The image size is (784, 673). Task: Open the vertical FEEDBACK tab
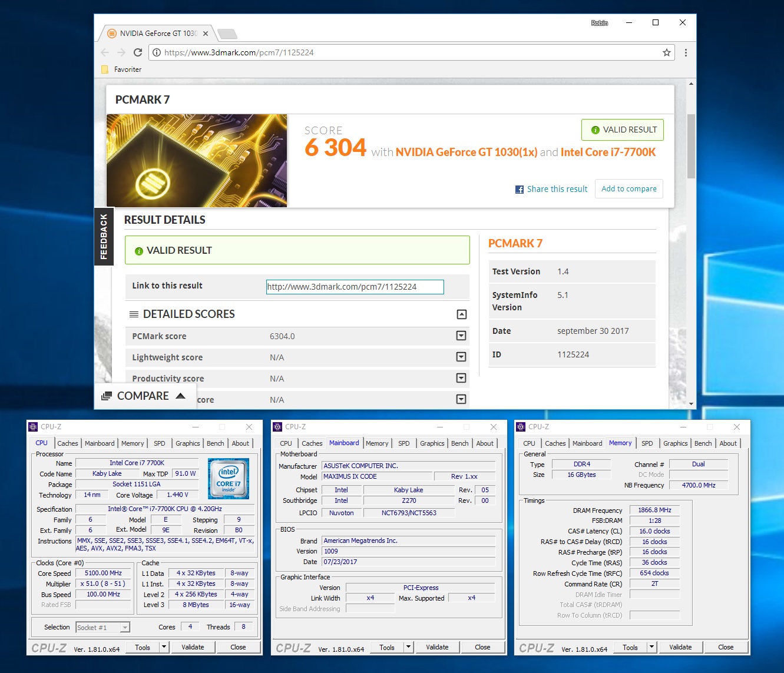(104, 236)
